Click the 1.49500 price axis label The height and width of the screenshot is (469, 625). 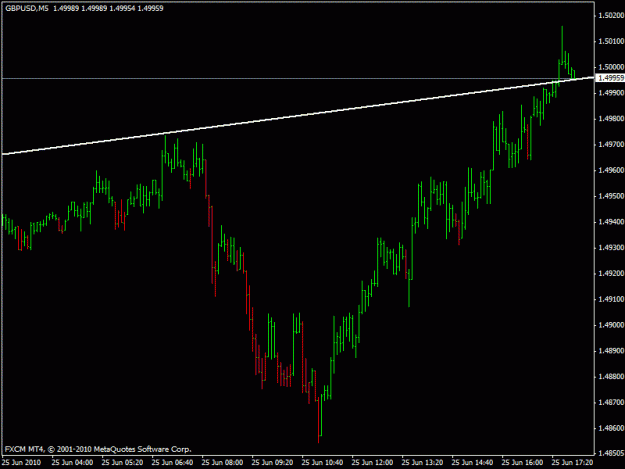coord(611,196)
